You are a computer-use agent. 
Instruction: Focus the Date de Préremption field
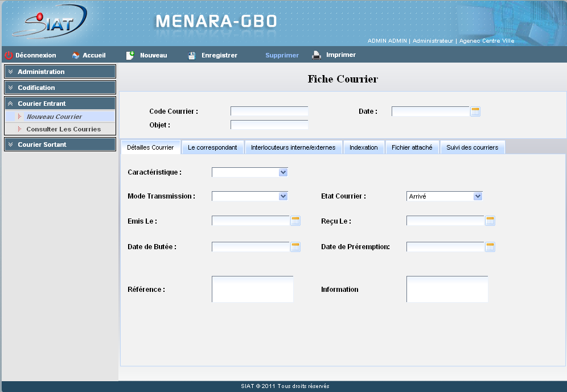coord(445,247)
